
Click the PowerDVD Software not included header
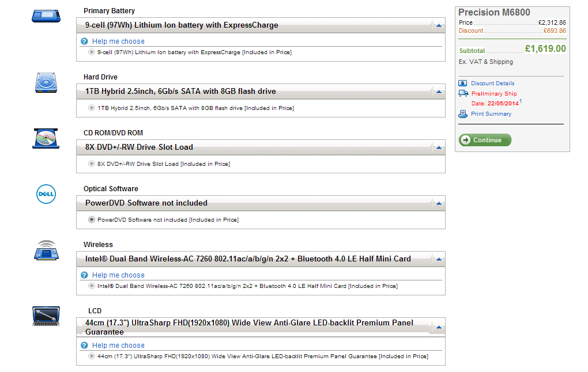tap(261, 203)
